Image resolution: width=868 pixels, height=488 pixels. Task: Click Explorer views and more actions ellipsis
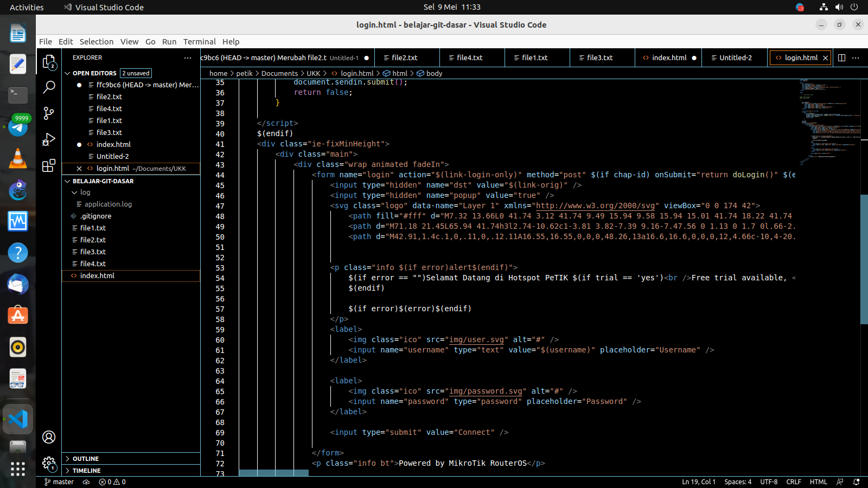(x=188, y=57)
